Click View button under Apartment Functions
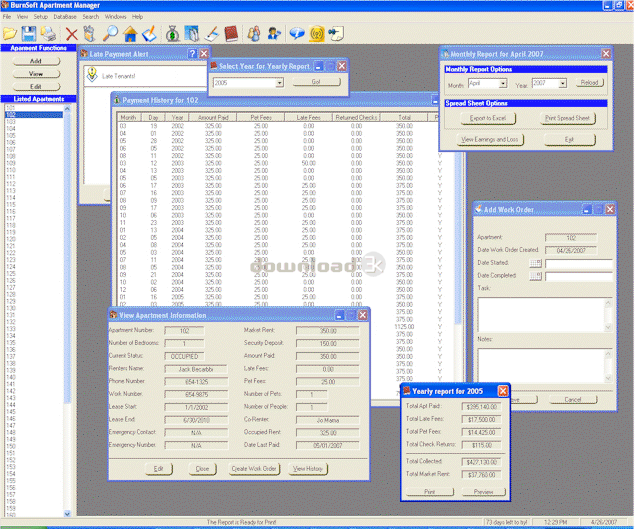 [x=36, y=74]
